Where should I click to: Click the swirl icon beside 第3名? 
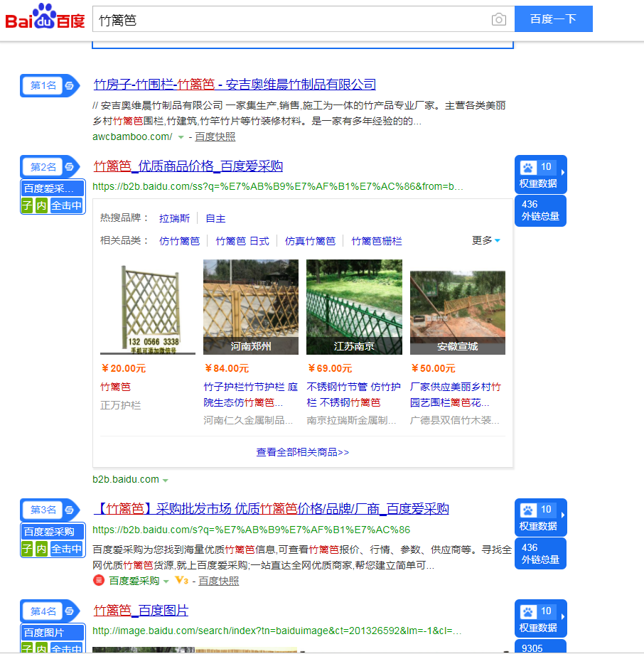coord(70,510)
